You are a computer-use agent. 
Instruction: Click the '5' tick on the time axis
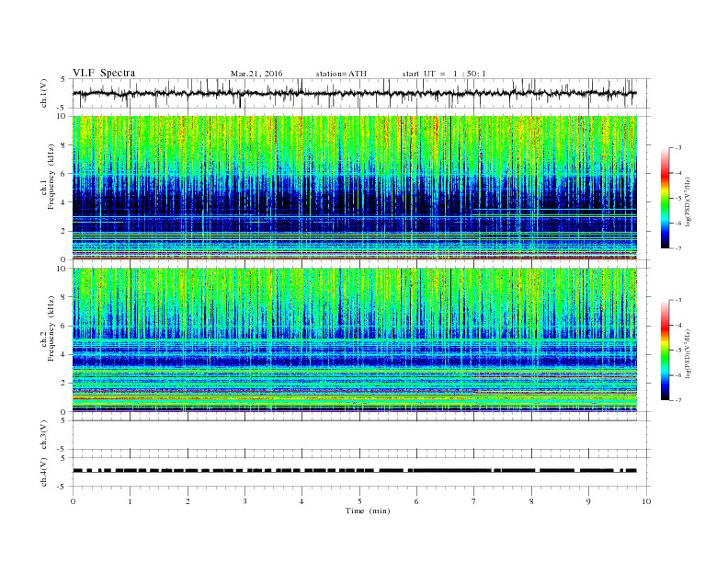[359, 501]
